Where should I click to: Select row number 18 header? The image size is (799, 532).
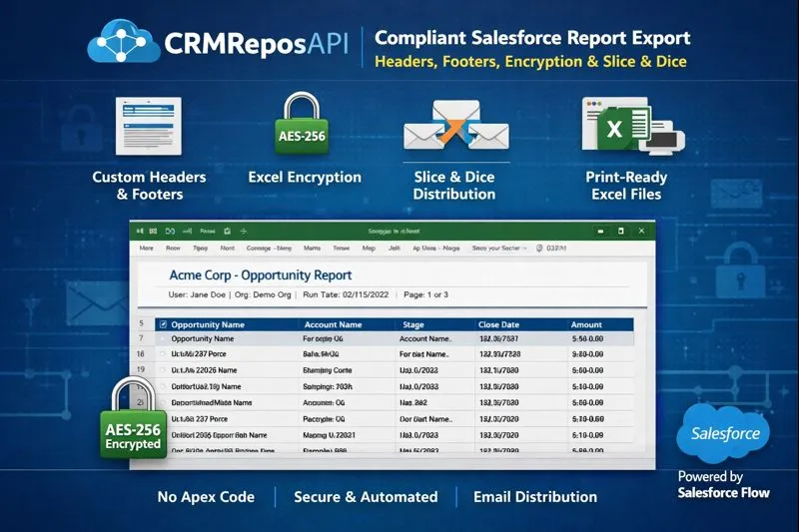click(141, 353)
